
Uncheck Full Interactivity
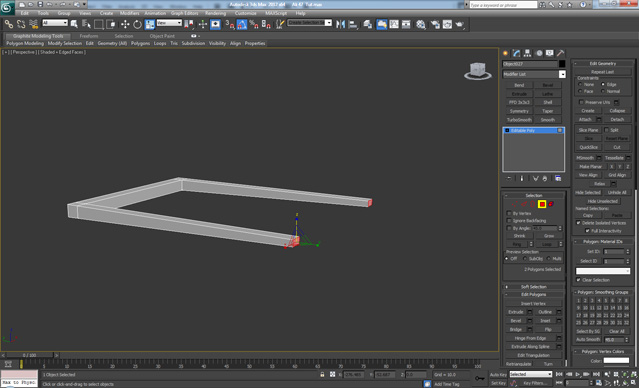pyautogui.click(x=587, y=231)
